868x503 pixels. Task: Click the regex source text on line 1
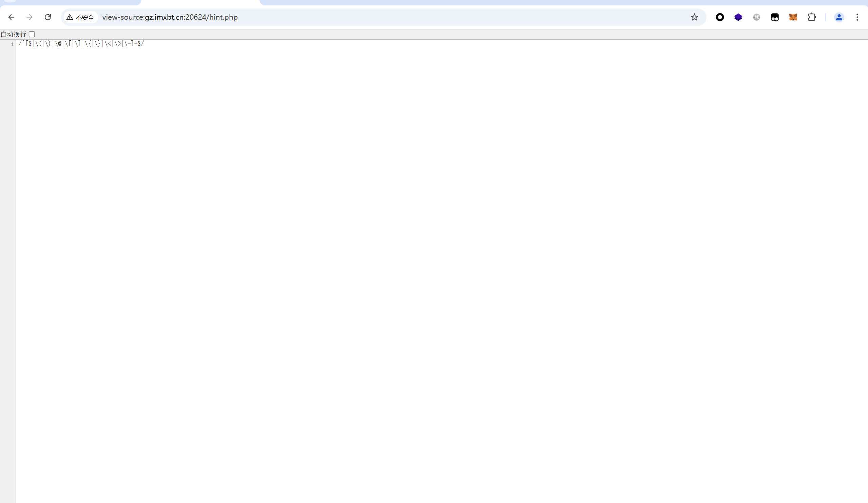(81, 43)
